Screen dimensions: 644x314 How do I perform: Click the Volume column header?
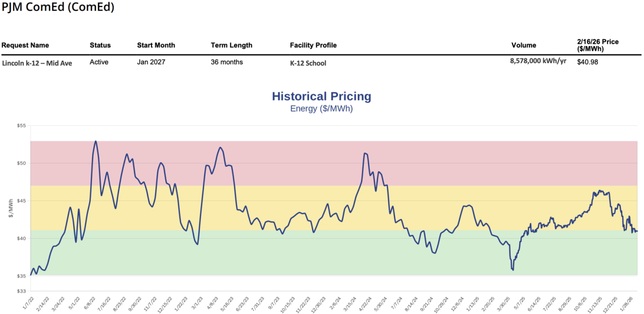(x=523, y=45)
